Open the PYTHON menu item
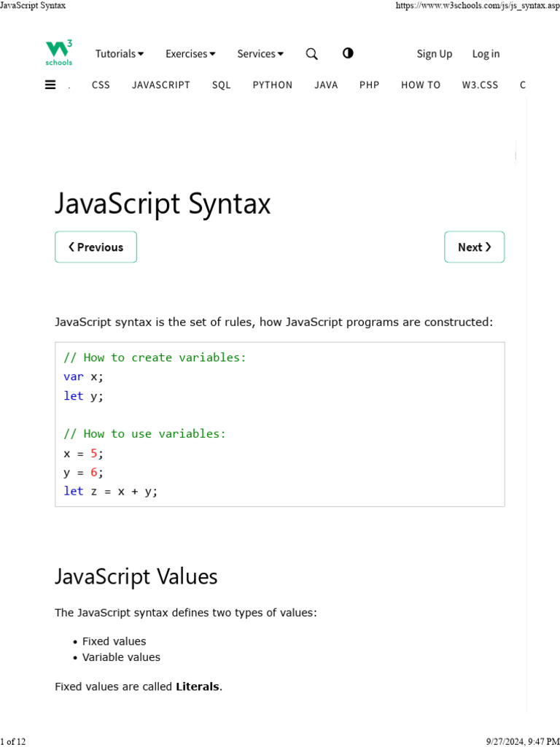 273,85
